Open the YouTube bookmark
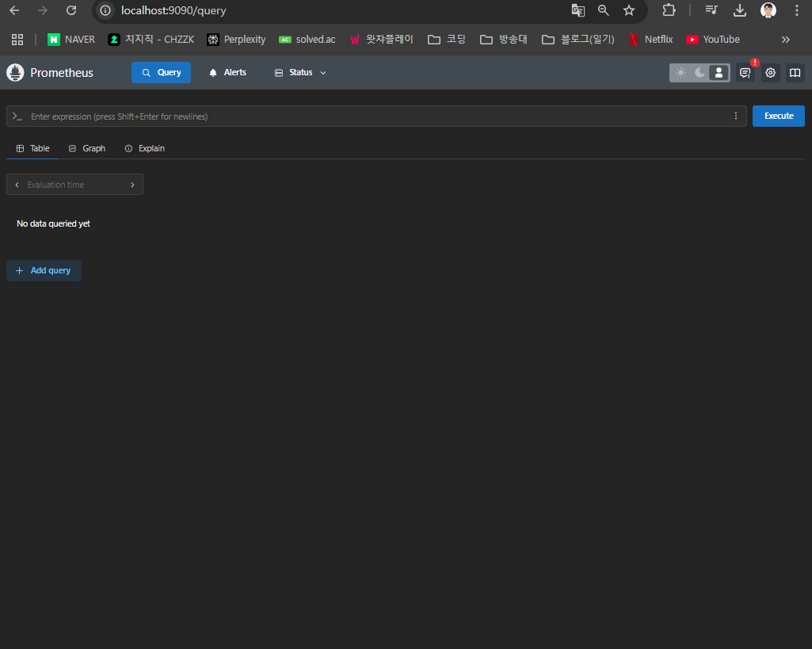 (x=713, y=40)
